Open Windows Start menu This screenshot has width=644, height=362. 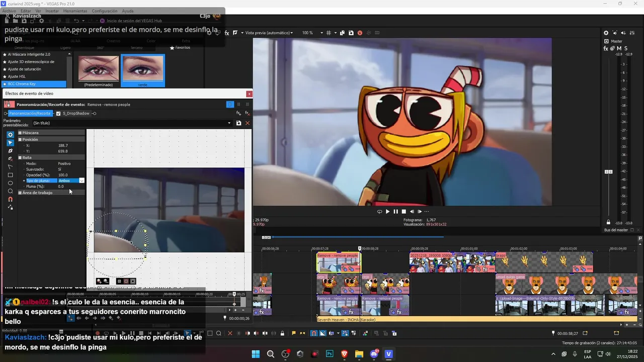(256, 354)
